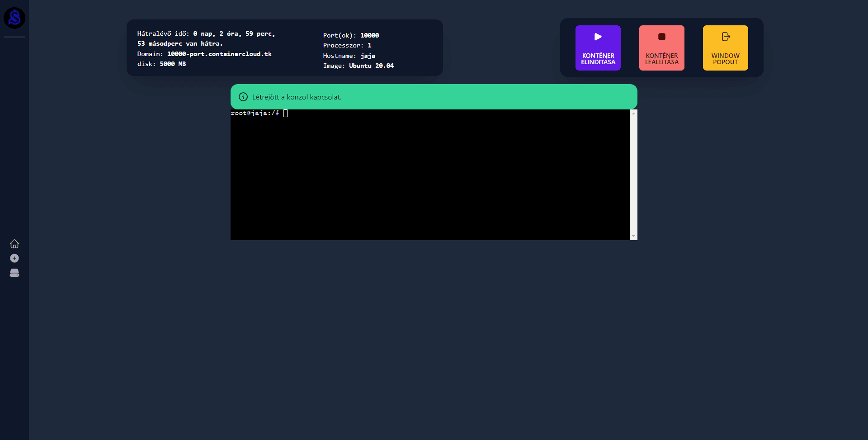The image size is (868, 440).
Task: Click the middle of the terminal scrollbar track
Action: pyautogui.click(x=633, y=175)
